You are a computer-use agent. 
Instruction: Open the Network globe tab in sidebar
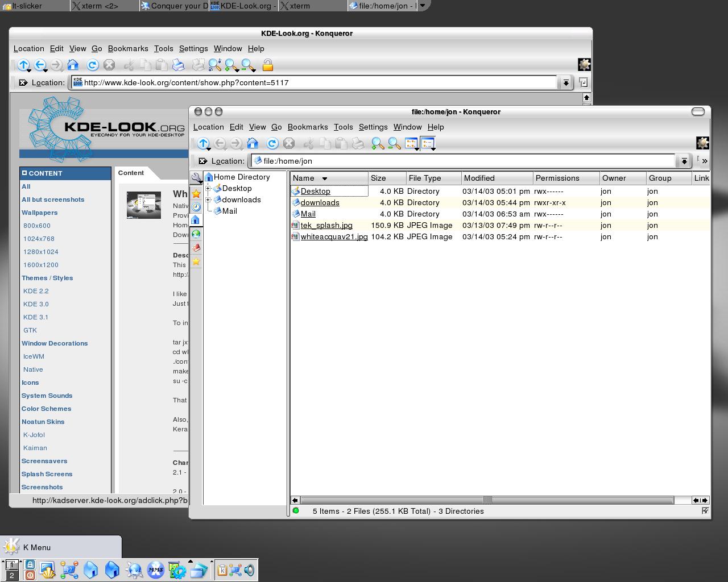tap(196, 234)
